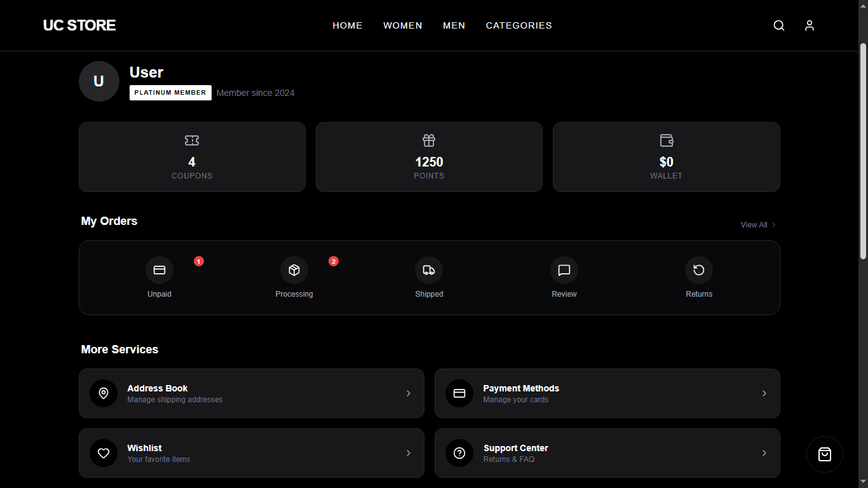Click the coupon ticket icon

click(192, 140)
